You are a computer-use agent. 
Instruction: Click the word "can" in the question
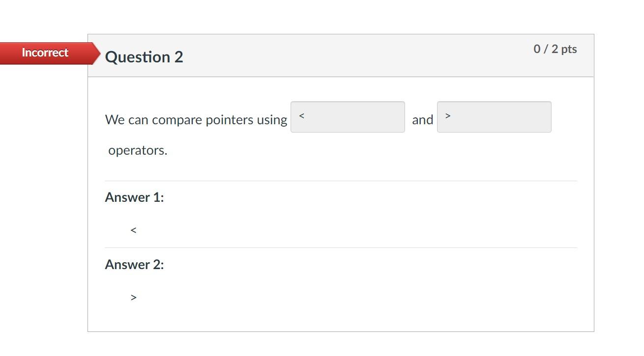138,120
